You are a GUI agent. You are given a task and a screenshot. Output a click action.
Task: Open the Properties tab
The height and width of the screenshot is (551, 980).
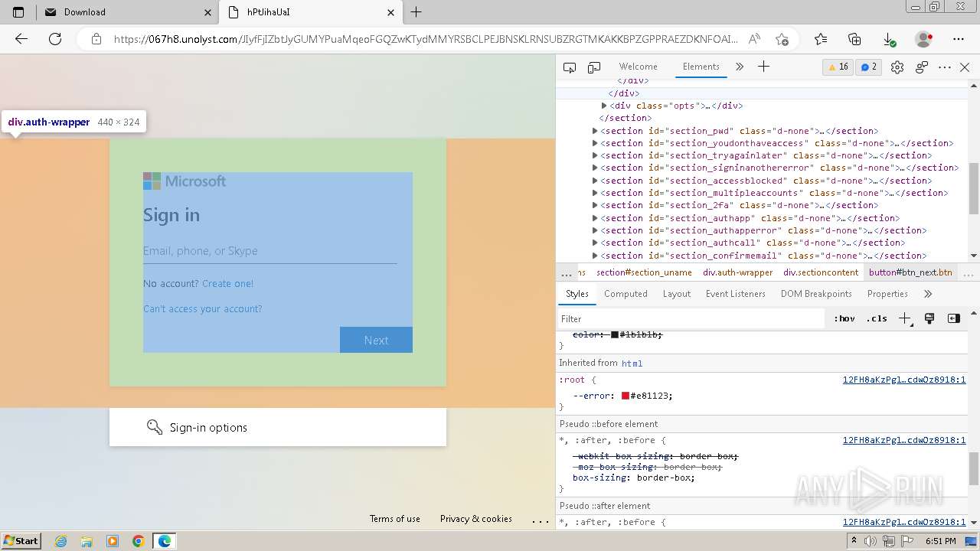pyautogui.click(x=887, y=294)
